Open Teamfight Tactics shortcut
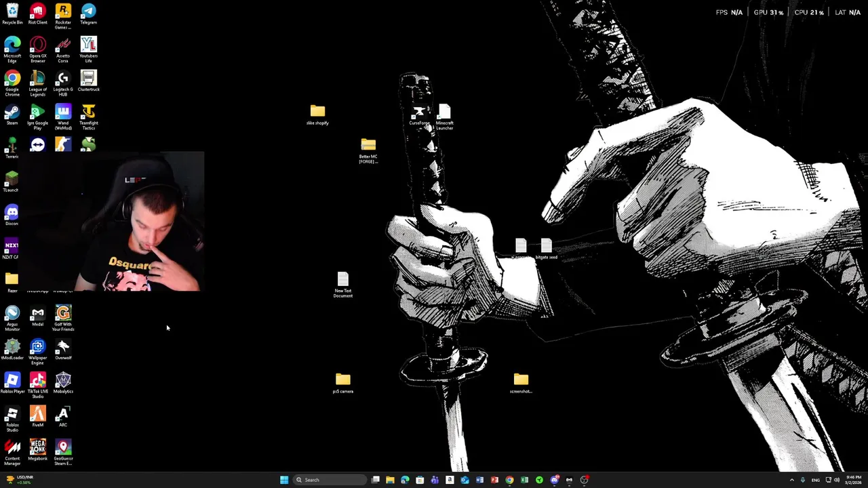 (x=88, y=117)
